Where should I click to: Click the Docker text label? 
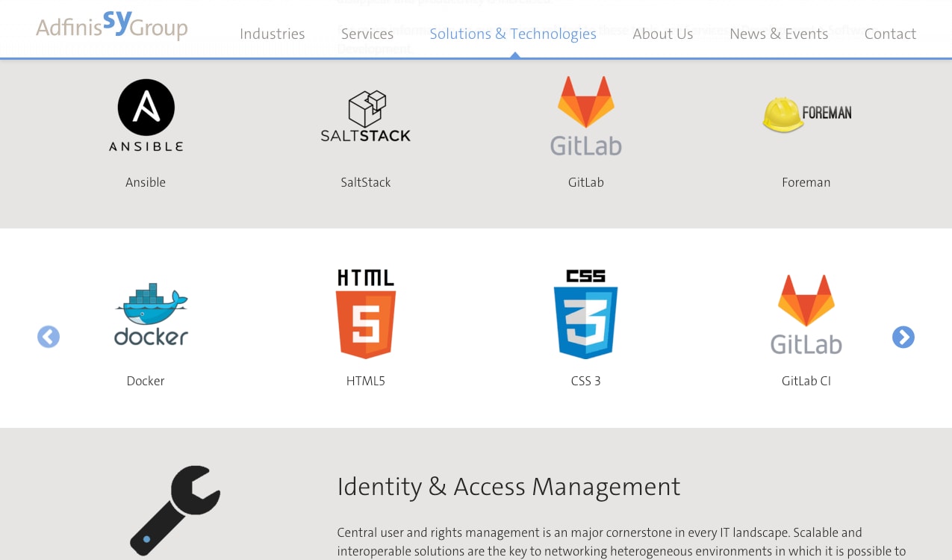point(146,381)
